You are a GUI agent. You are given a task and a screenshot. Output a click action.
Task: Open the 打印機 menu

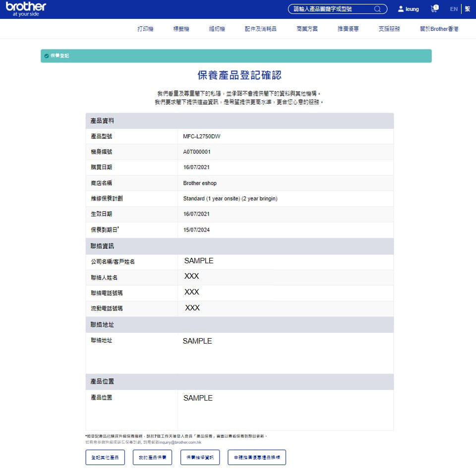145,29
